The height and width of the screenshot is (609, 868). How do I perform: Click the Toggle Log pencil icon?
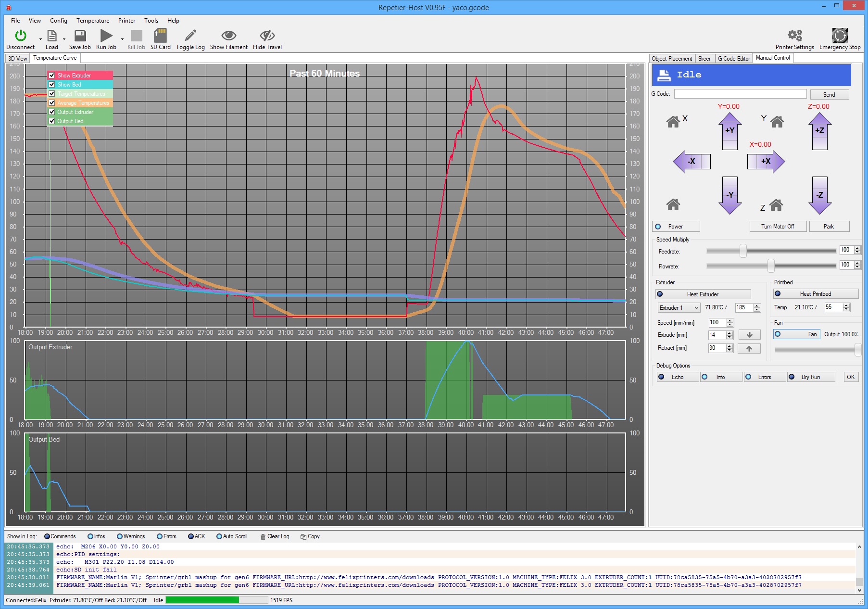[190, 36]
